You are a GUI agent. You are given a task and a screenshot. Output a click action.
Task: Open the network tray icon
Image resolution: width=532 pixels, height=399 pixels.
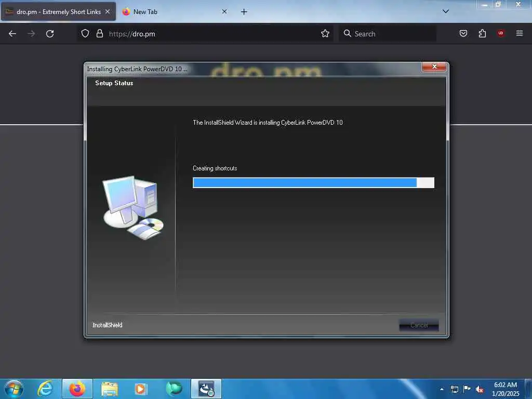point(454,389)
